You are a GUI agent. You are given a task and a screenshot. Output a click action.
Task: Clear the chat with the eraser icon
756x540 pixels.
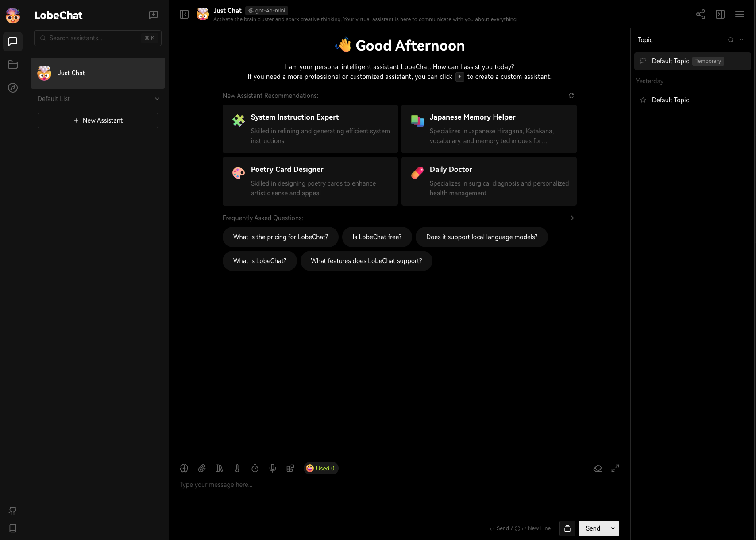[598, 468]
